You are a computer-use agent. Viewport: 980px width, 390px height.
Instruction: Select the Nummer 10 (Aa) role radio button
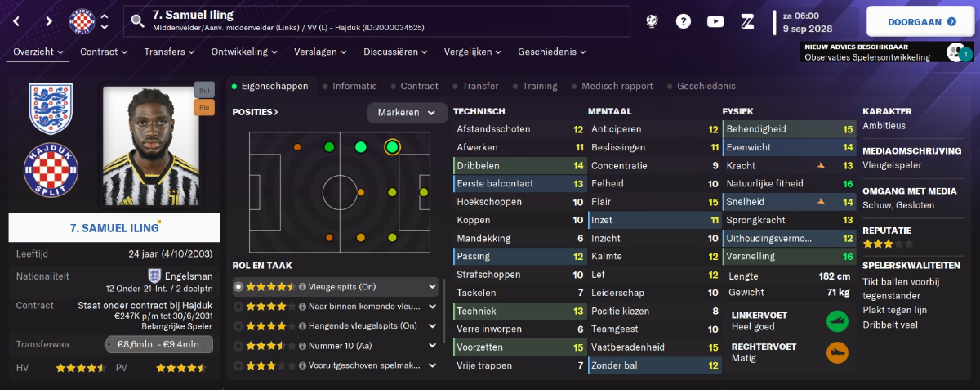pos(238,346)
